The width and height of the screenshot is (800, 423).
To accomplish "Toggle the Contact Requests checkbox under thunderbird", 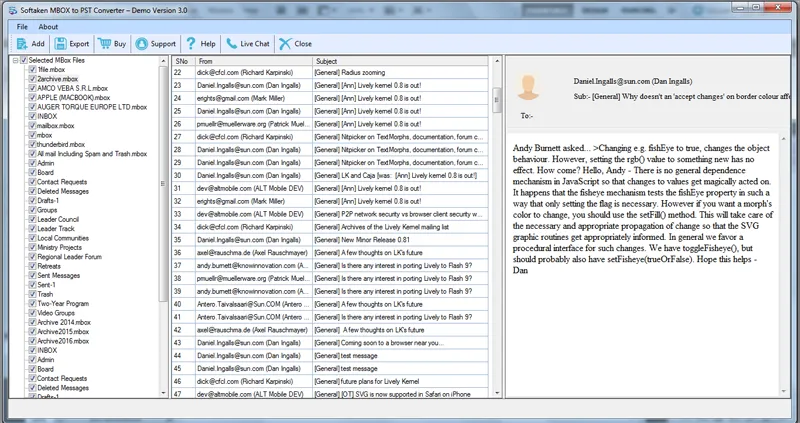I will [x=33, y=182].
